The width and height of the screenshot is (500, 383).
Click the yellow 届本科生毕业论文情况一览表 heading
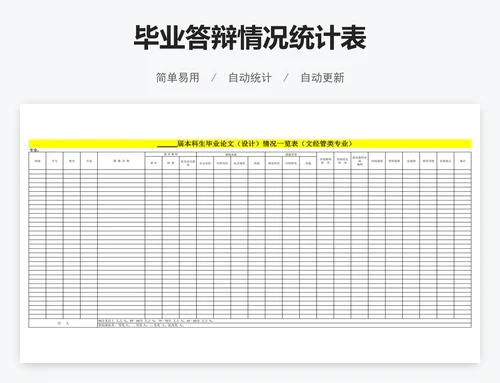pos(250,144)
